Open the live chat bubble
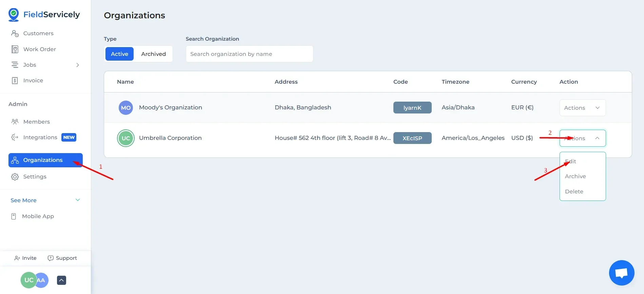The width and height of the screenshot is (644, 294). point(621,273)
